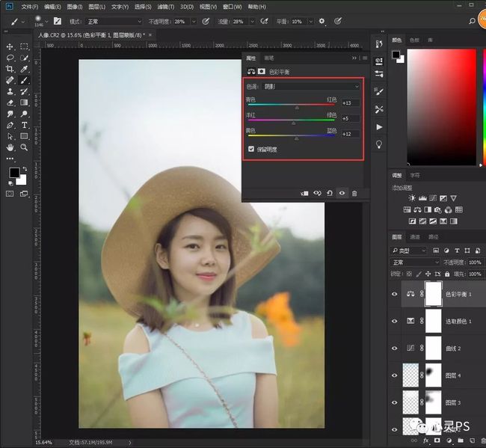This screenshot has width=486, height=448.
Task: Select the Eyedropper tool
Action: coord(24,69)
